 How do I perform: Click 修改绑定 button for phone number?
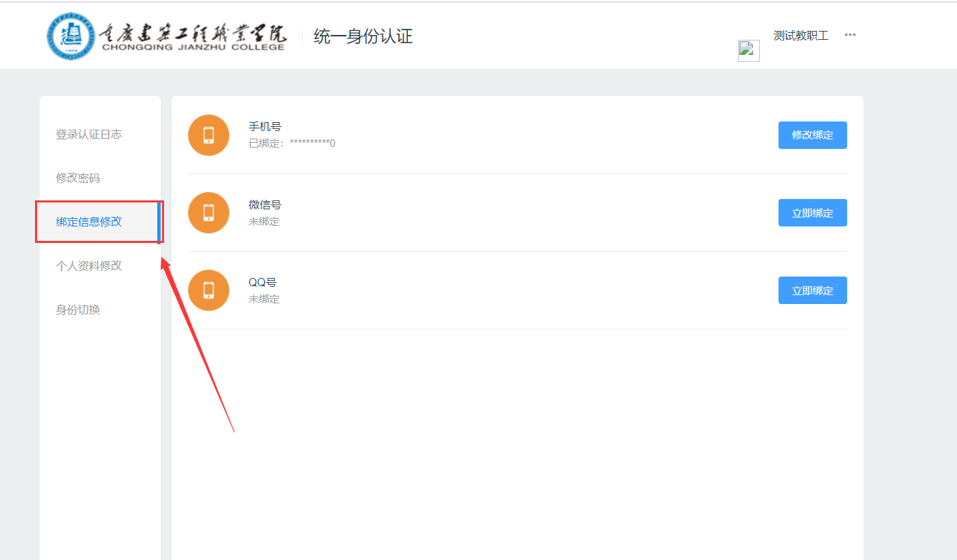pos(813,135)
